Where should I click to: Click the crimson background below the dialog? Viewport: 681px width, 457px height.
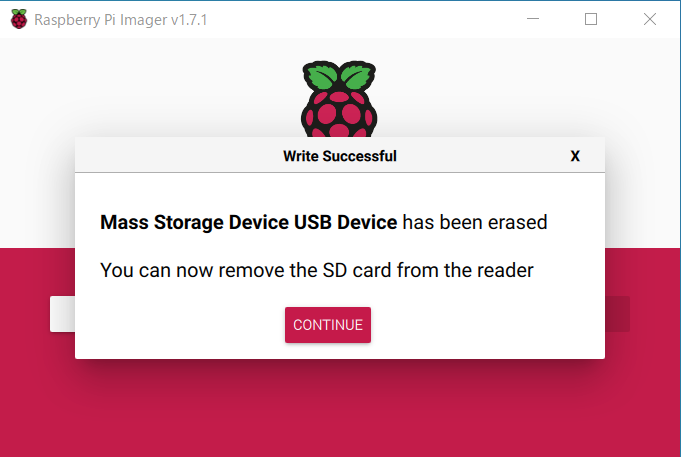pos(340,408)
